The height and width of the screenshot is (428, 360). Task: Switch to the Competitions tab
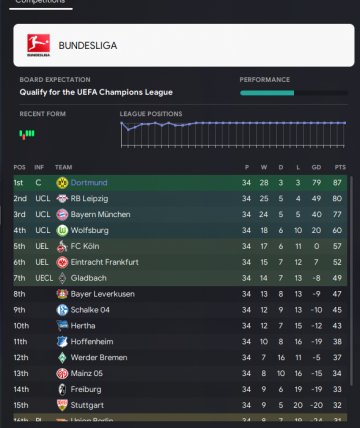pyautogui.click(x=41, y=2)
